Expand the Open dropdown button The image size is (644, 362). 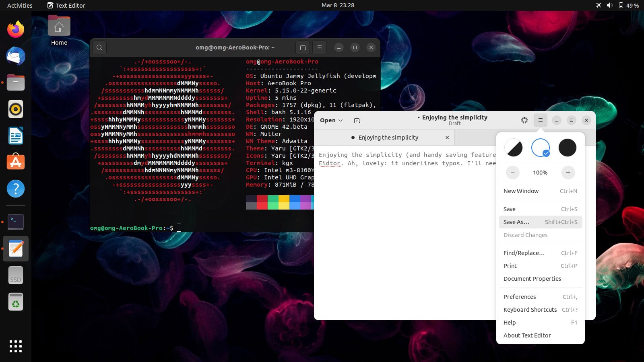pos(331,120)
